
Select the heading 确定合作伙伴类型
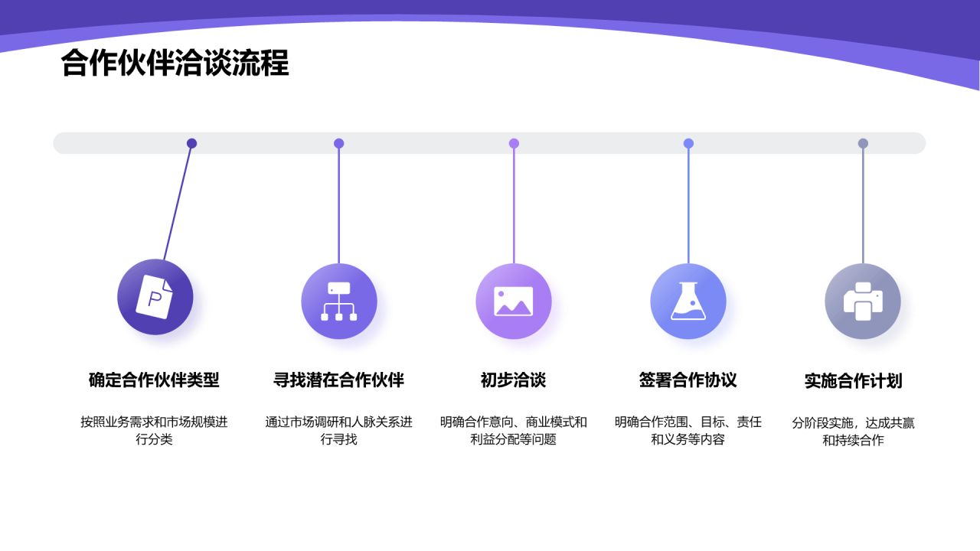point(152,379)
